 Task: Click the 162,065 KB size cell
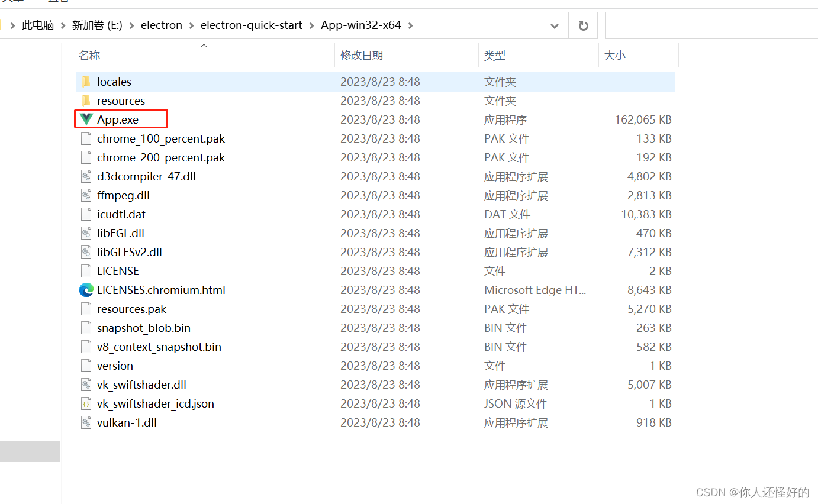coord(643,119)
